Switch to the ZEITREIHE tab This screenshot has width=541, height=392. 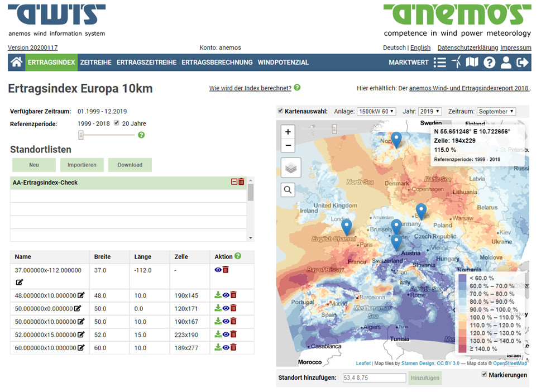(95, 63)
